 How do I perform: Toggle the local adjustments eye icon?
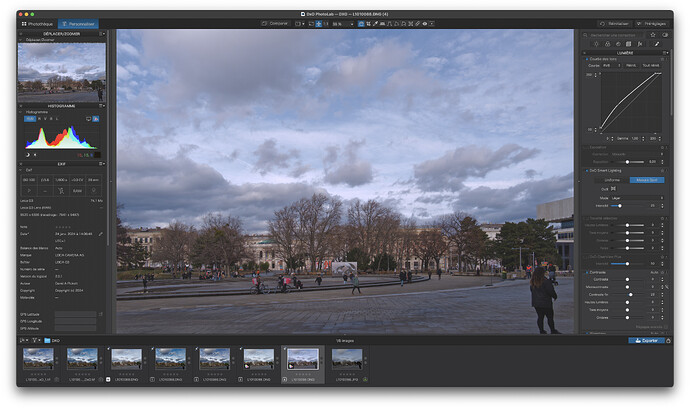pyautogui.click(x=424, y=24)
